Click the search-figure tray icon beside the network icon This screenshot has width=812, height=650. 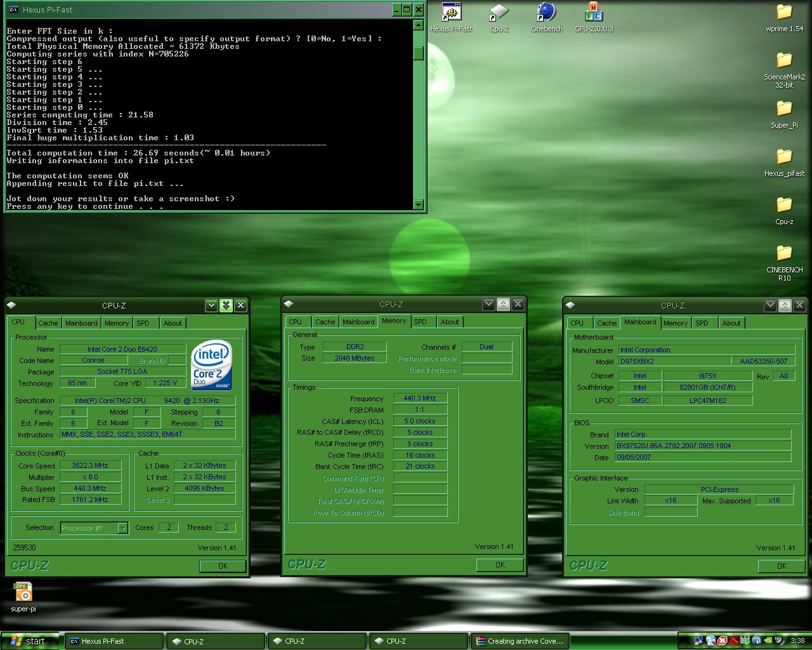pyautogui.click(x=710, y=640)
